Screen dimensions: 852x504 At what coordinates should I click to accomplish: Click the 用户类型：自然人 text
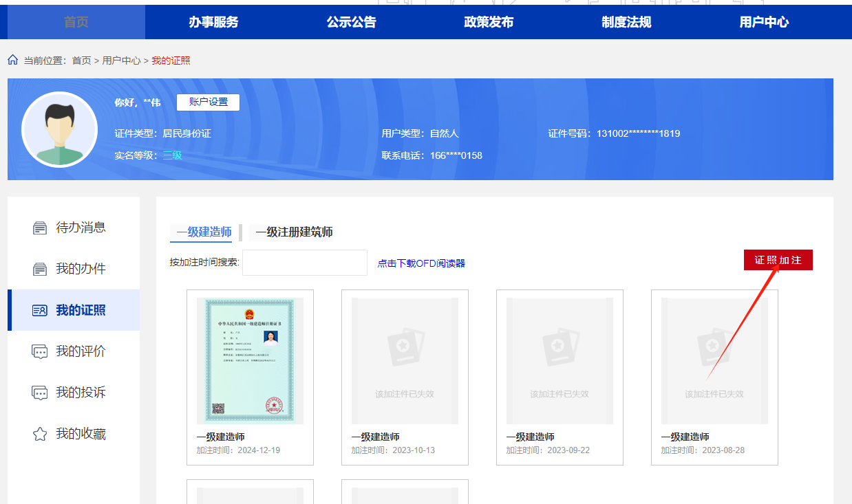point(420,133)
